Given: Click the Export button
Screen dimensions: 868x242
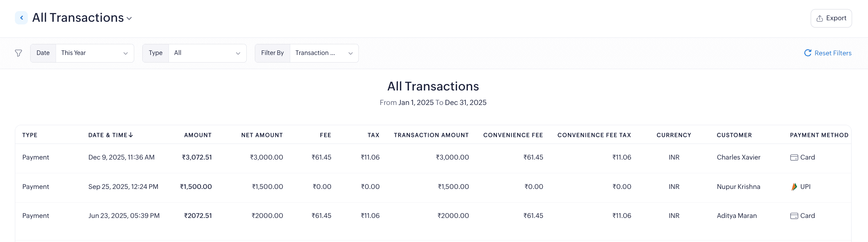Looking at the screenshot, I should pos(831,18).
